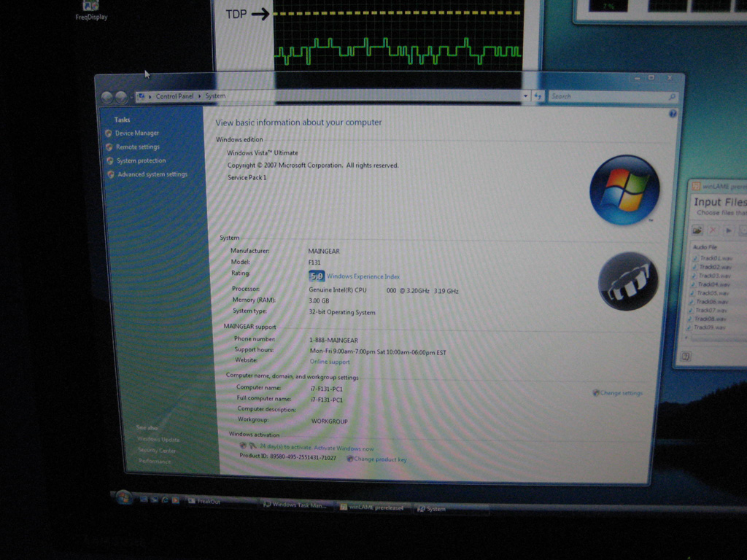Click the refresh button beside address bar
Viewport: 747px width, 560px height.
[538, 96]
